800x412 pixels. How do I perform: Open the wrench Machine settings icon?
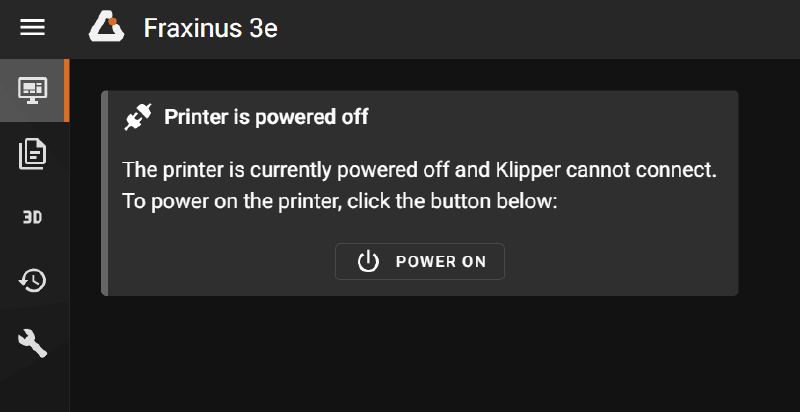33,343
